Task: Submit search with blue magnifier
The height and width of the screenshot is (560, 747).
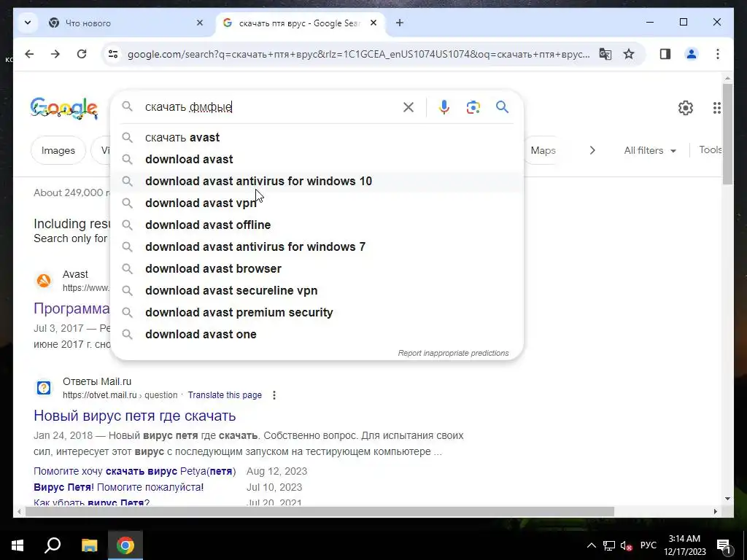Action: click(502, 106)
